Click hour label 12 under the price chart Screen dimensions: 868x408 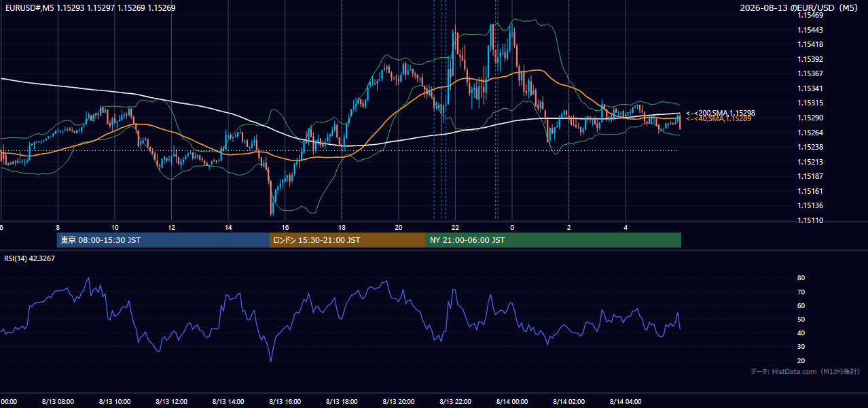click(172, 227)
